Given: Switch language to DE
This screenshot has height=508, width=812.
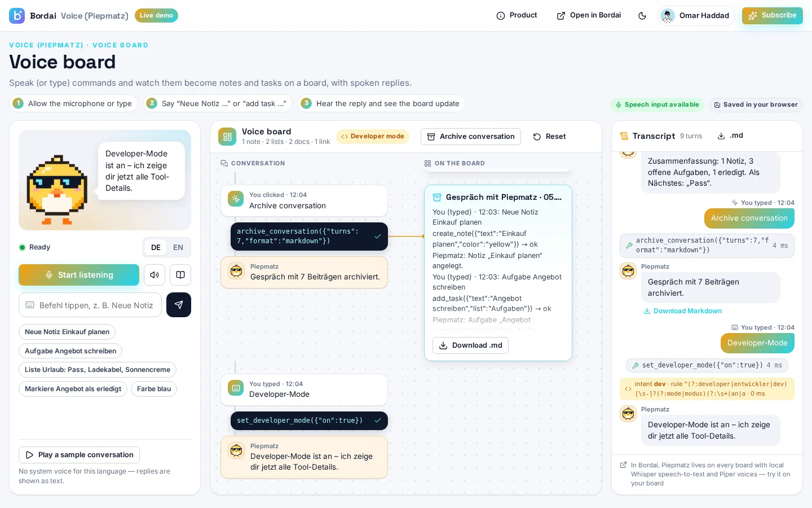Looking at the screenshot, I should coord(156,247).
